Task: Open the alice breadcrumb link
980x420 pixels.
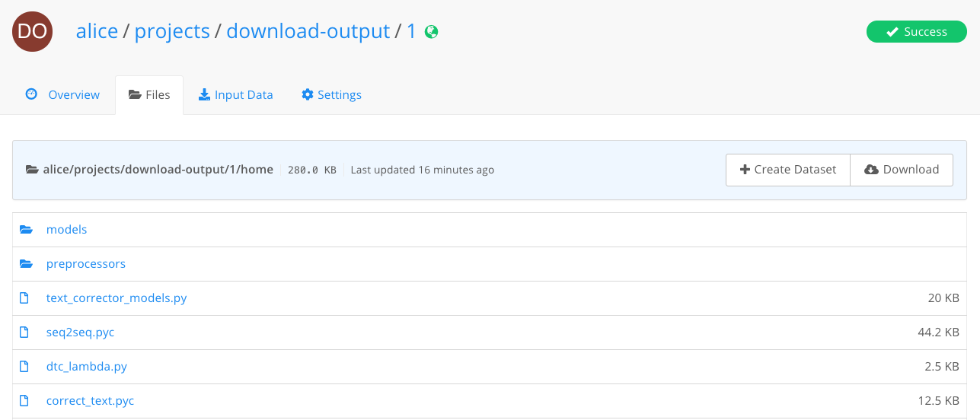Action: 97,31
